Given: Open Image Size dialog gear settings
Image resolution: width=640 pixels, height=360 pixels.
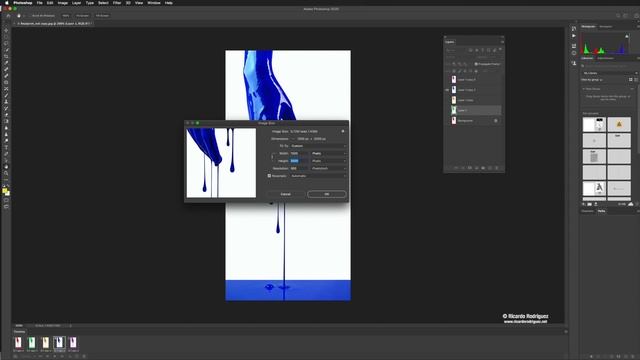Looking at the screenshot, I should 343,131.
